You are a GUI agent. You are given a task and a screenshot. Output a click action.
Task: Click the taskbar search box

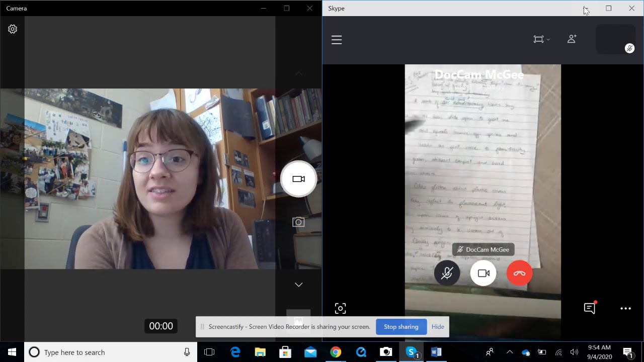click(110, 352)
